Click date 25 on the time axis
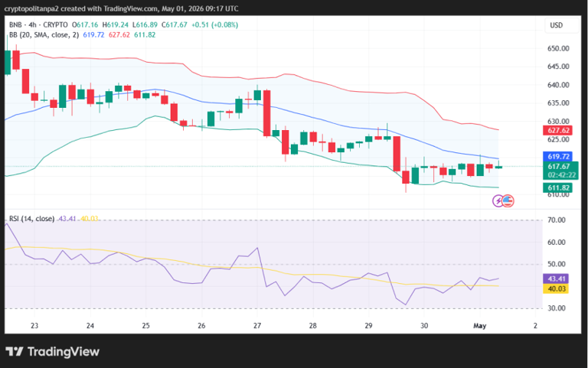The image size is (588, 368). click(146, 326)
